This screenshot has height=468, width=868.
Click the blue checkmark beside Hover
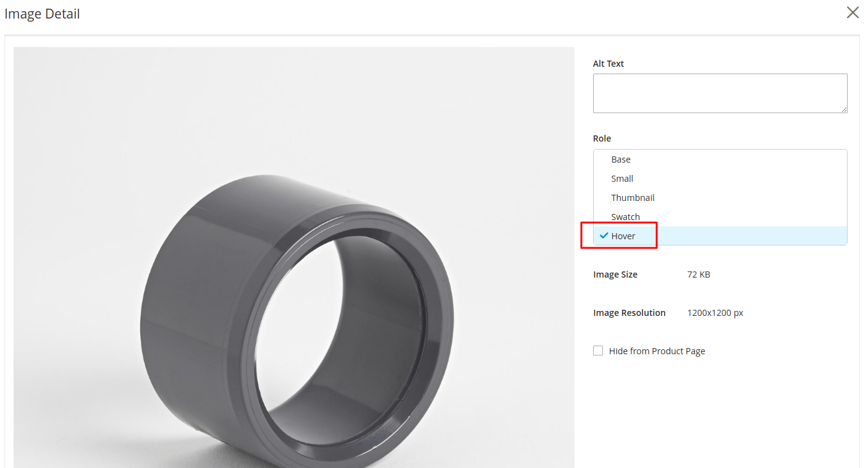604,236
